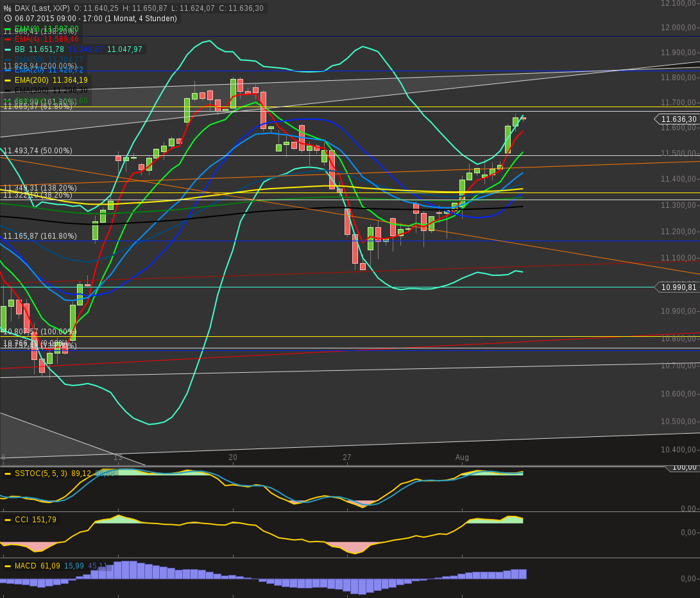Click the 11.800,00 price axis label

(x=678, y=78)
